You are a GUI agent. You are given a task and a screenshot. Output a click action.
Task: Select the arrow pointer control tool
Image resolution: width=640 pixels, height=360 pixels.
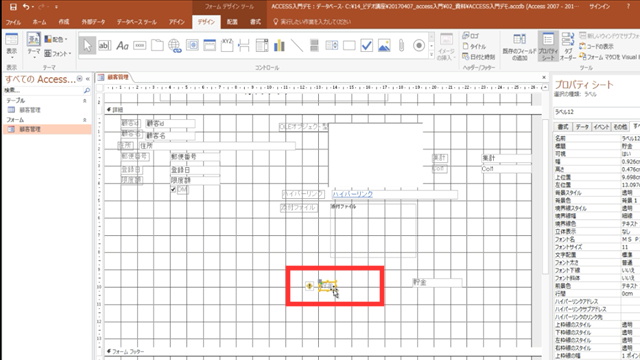[87, 45]
